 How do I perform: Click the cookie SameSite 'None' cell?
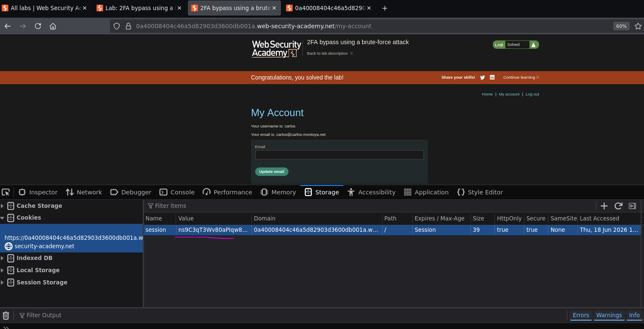coord(563,230)
